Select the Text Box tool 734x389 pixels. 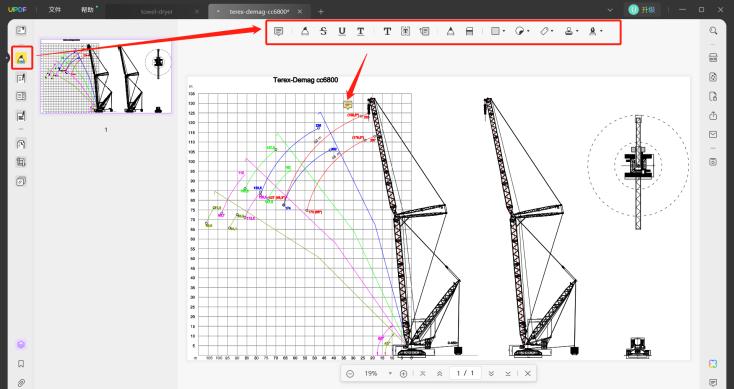click(x=405, y=31)
